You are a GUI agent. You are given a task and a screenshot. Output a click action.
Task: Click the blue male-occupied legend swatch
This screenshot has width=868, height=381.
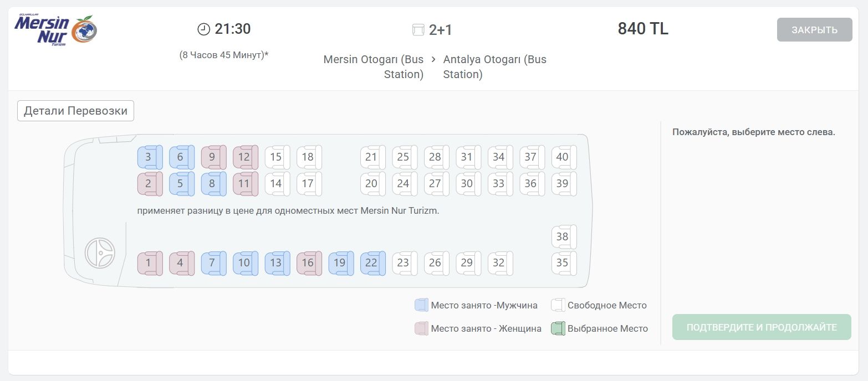coord(421,305)
